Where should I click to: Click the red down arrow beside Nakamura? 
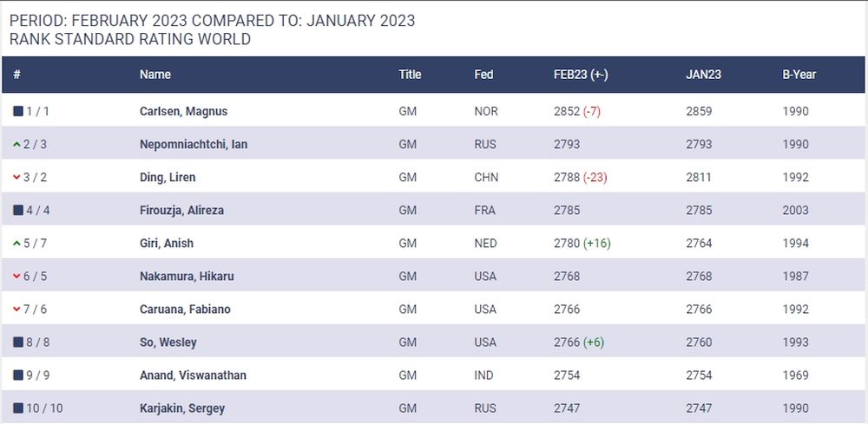(x=17, y=277)
